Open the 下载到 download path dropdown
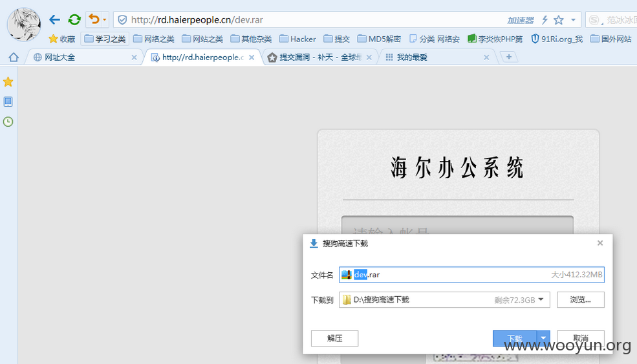 pos(541,299)
